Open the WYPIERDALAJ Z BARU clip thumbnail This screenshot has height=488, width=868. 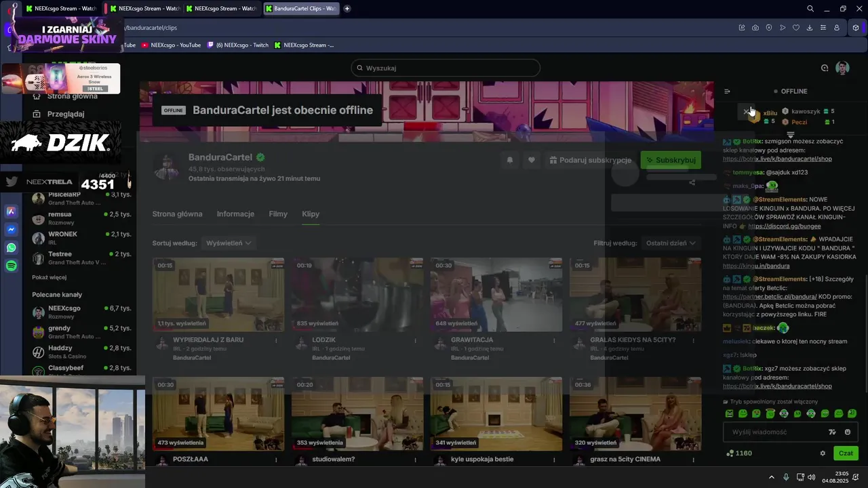[x=218, y=295]
